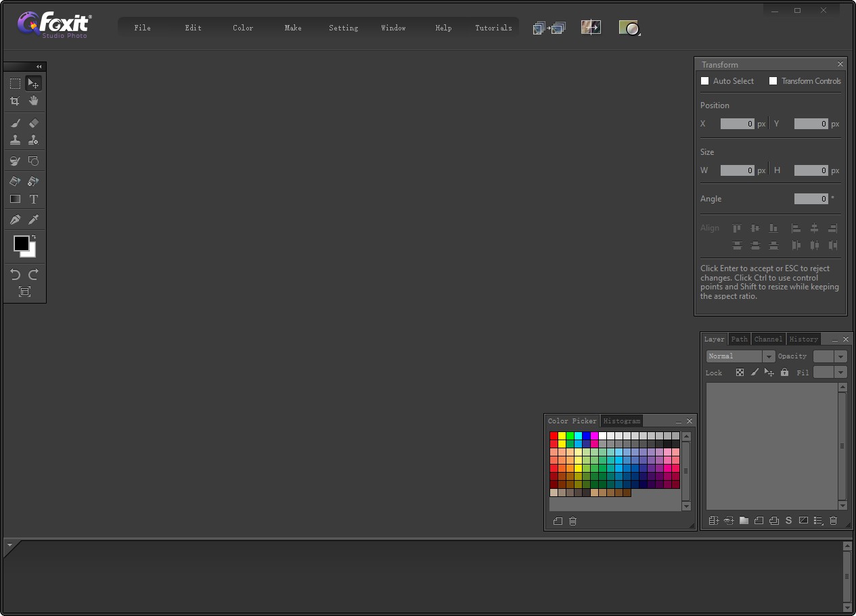Select the Gradient tool
856x616 pixels.
coord(14,197)
